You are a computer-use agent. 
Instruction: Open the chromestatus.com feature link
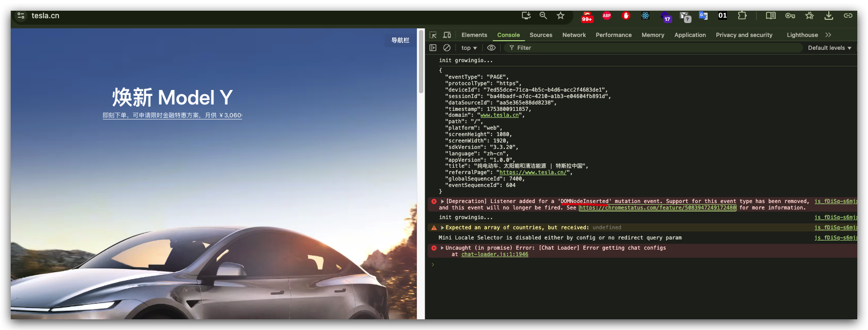(x=658, y=208)
